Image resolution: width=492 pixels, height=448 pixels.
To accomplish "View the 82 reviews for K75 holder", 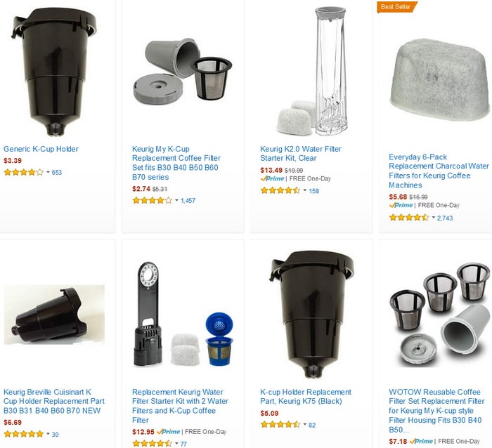I will [x=312, y=425].
